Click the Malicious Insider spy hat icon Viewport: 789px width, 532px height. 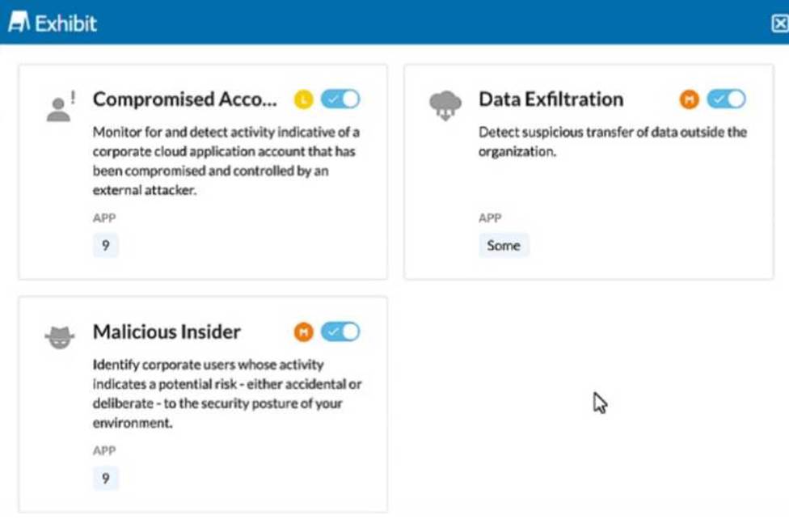pyautogui.click(x=59, y=337)
